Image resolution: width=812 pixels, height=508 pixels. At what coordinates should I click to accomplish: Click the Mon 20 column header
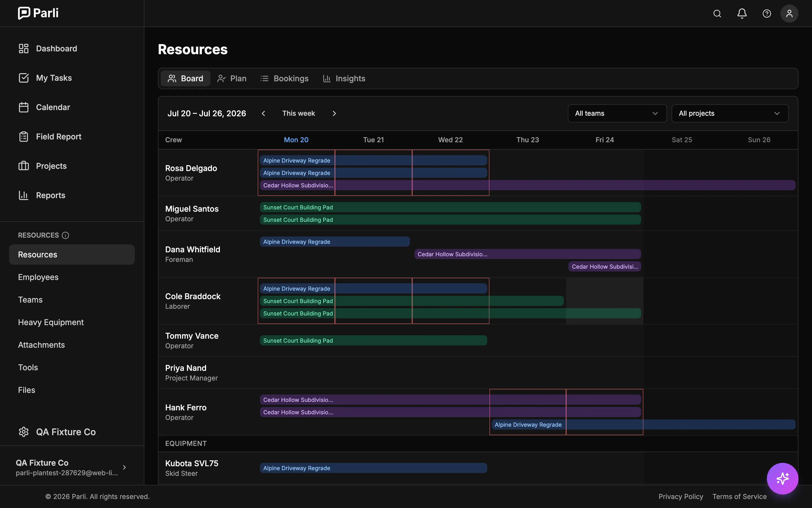click(x=296, y=140)
